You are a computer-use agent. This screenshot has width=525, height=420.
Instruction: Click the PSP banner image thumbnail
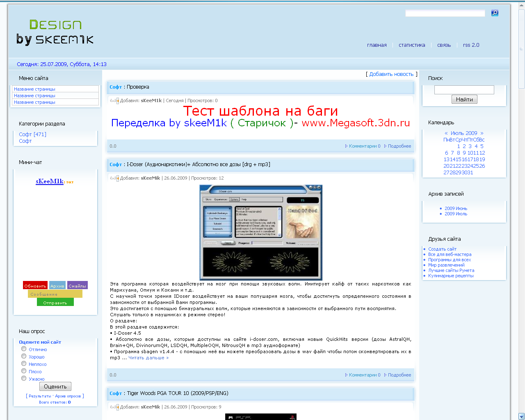261,417
